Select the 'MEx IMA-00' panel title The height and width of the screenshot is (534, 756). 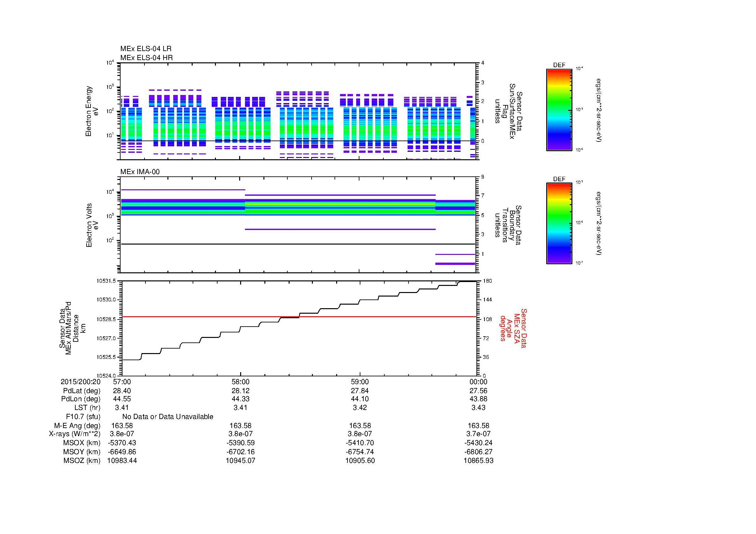pyautogui.click(x=140, y=172)
